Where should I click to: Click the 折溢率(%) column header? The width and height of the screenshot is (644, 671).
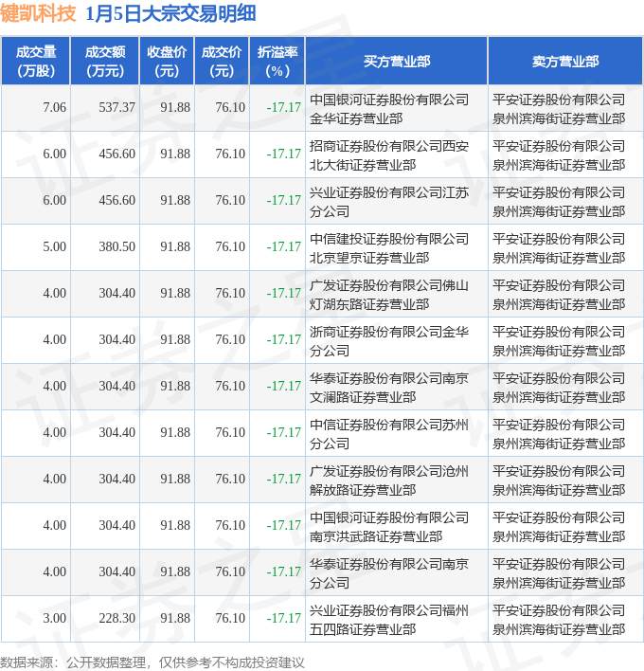(277, 62)
